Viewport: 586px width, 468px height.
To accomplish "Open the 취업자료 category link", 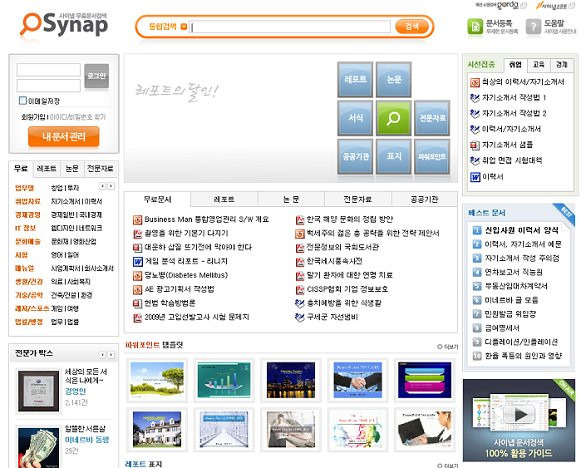I will (27, 201).
